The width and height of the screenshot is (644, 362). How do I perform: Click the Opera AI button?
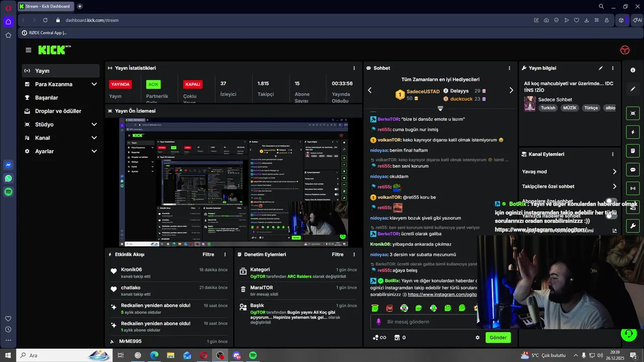click(637, 20)
